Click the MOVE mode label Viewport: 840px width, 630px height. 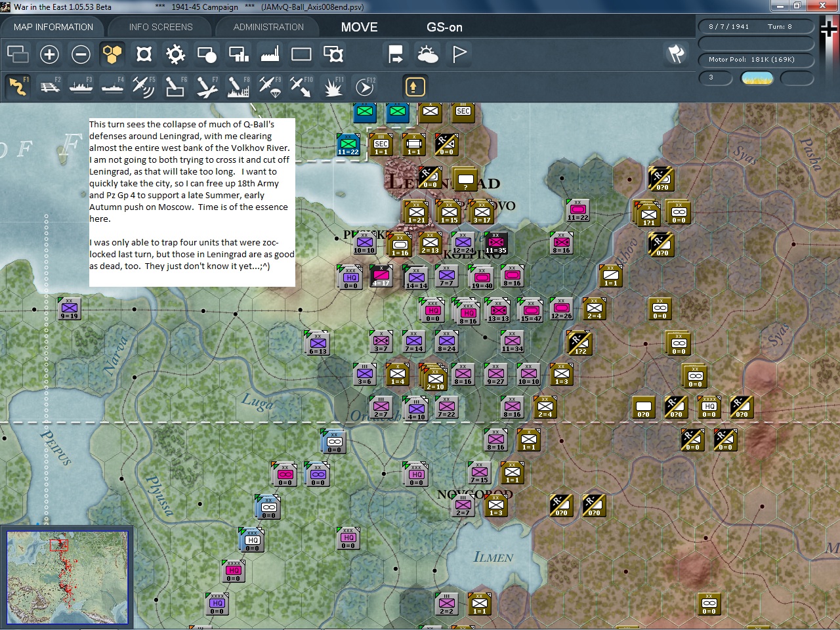pos(360,27)
